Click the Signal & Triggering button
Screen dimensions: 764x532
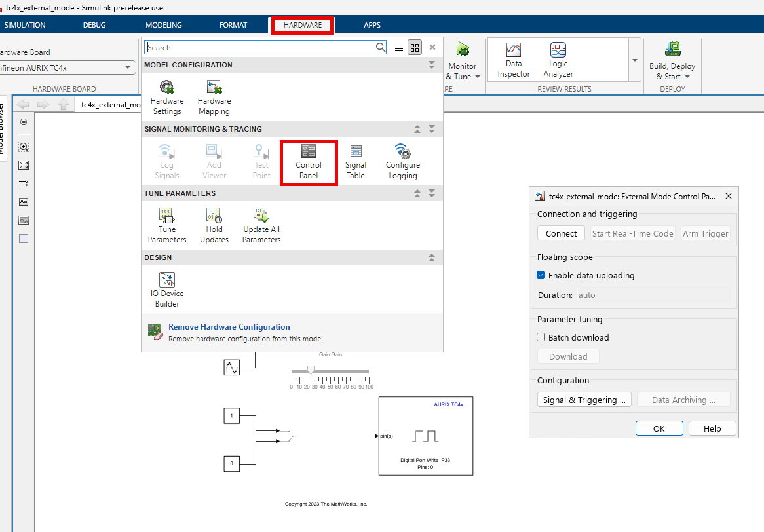pyautogui.click(x=583, y=400)
